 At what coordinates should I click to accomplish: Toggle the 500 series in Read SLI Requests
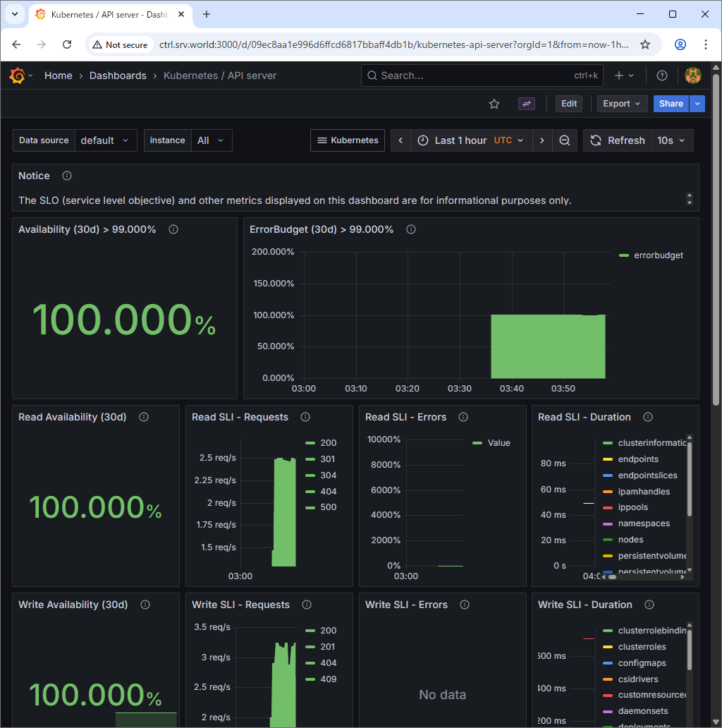(328, 507)
